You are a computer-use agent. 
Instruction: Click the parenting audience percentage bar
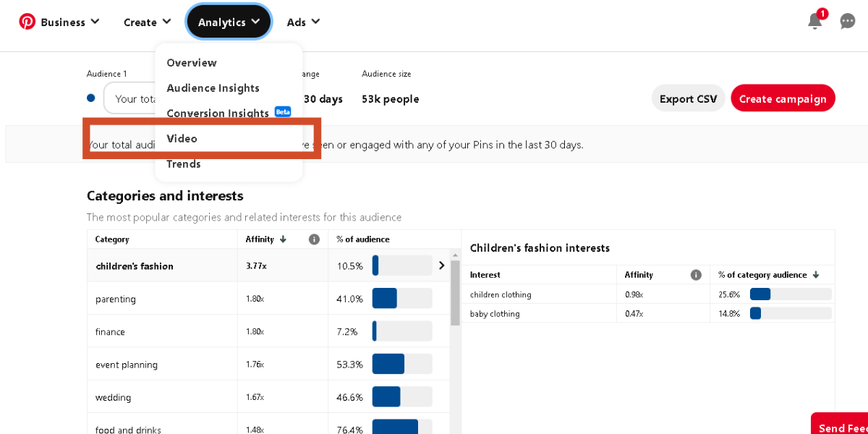(x=401, y=299)
